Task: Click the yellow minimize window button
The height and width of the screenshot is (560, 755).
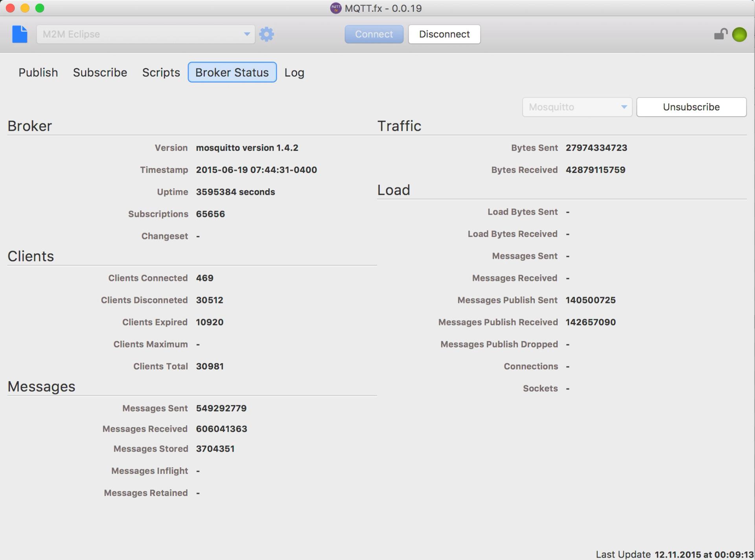Action: [25, 8]
